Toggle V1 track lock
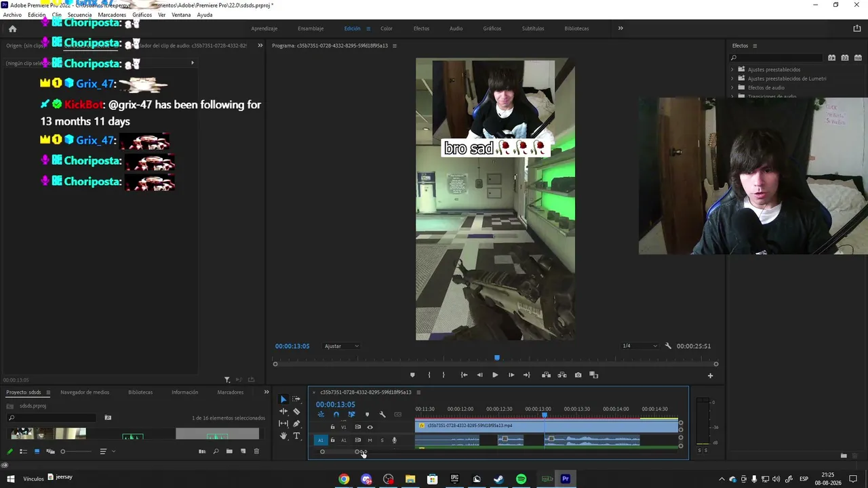Screen dimensions: 868x488 (x=332, y=427)
